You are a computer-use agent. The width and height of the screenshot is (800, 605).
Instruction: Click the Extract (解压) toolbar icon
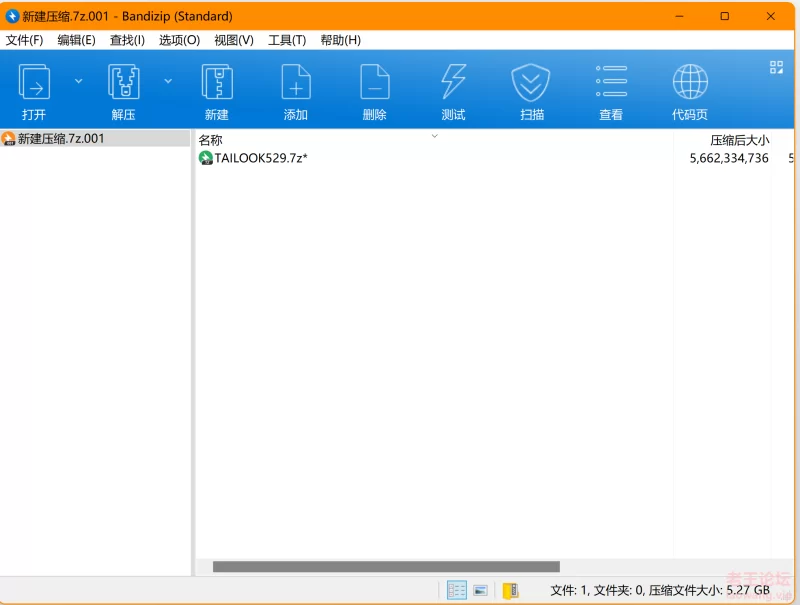click(123, 82)
